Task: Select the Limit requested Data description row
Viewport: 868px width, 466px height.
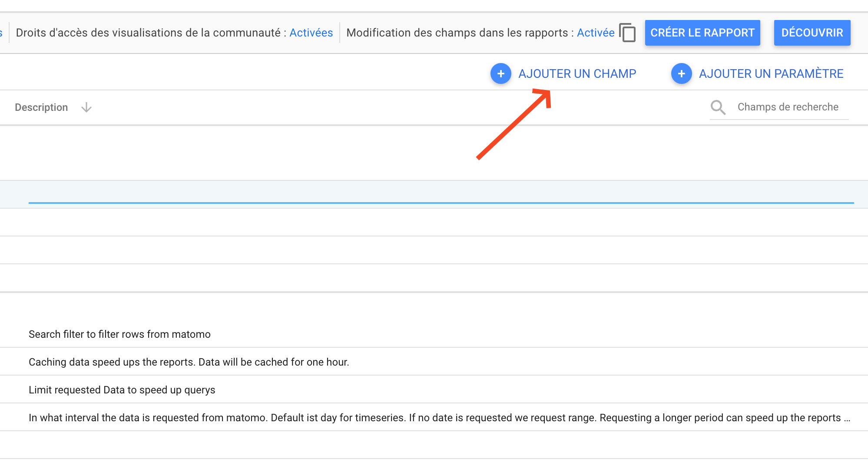Action: coord(122,390)
